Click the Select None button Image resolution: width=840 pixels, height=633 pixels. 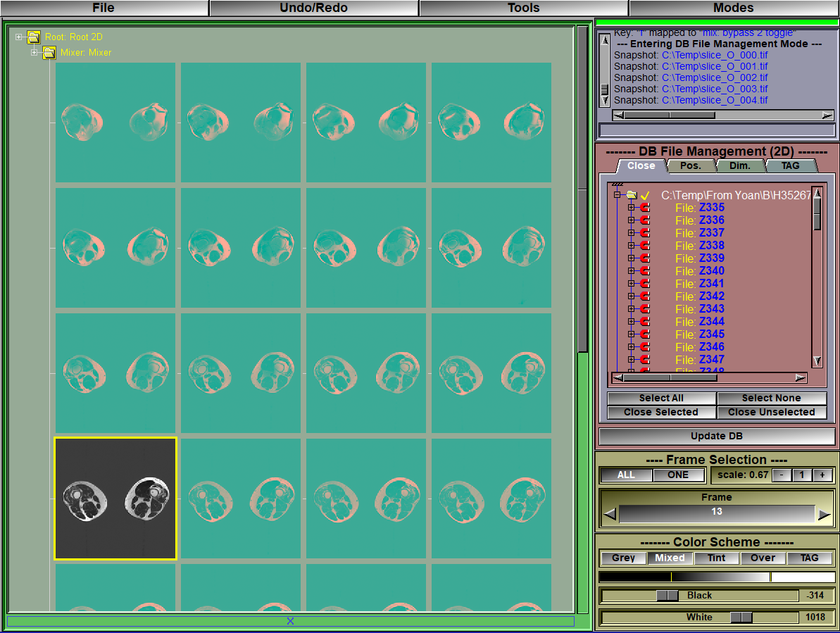(x=772, y=399)
